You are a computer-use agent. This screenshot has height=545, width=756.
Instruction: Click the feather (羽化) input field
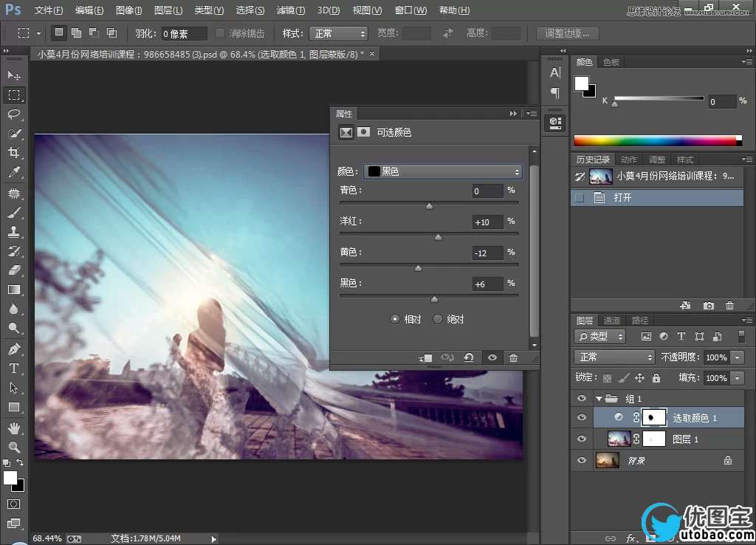click(184, 34)
